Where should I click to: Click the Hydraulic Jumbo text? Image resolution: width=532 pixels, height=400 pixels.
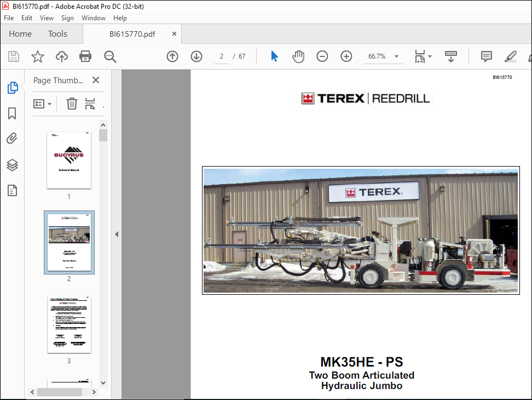click(x=362, y=386)
